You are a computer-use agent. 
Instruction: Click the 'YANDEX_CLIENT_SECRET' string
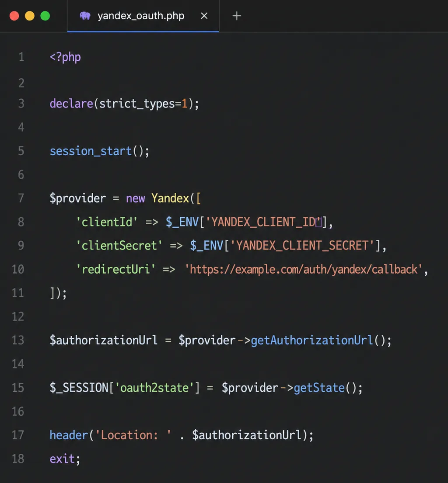(x=302, y=246)
